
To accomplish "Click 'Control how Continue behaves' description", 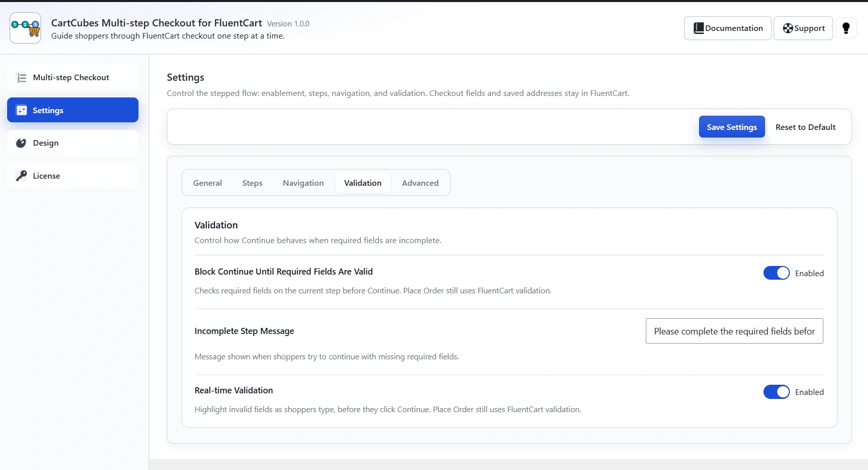I will [x=318, y=241].
